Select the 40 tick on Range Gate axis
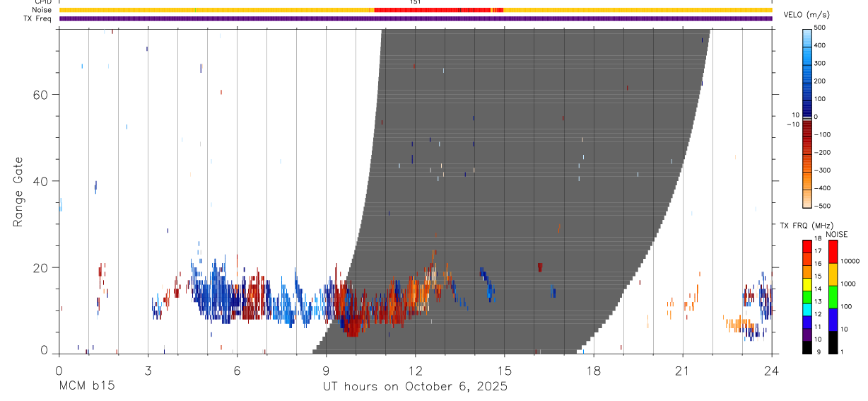868x401 pixels. 39,181
